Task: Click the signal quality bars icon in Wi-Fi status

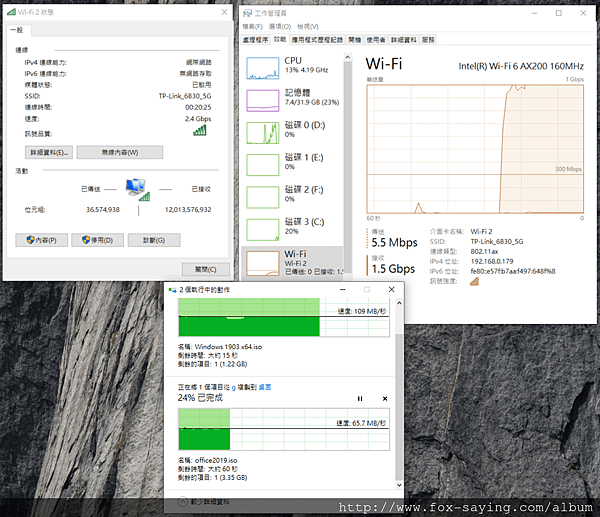Action: [x=200, y=131]
